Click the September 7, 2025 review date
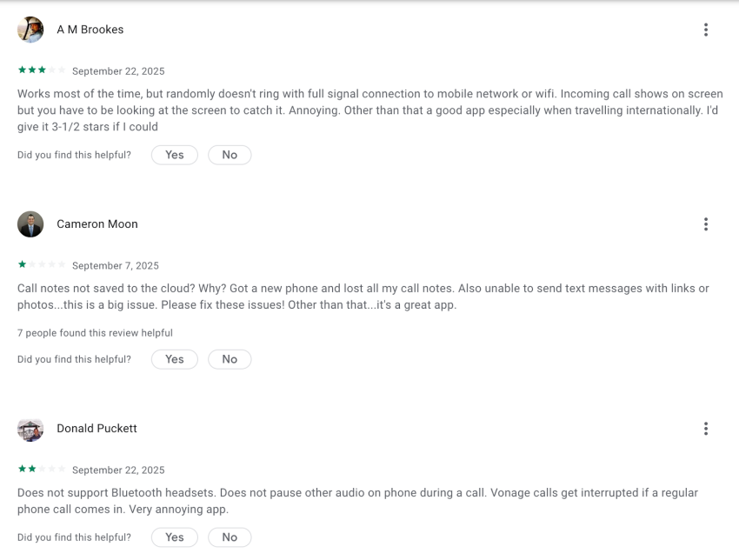 pyautogui.click(x=116, y=266)
